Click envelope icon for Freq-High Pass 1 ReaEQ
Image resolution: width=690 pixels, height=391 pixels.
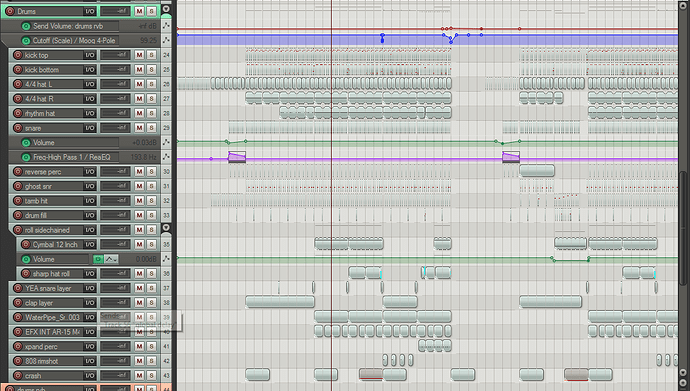click(x=166, y=157)
